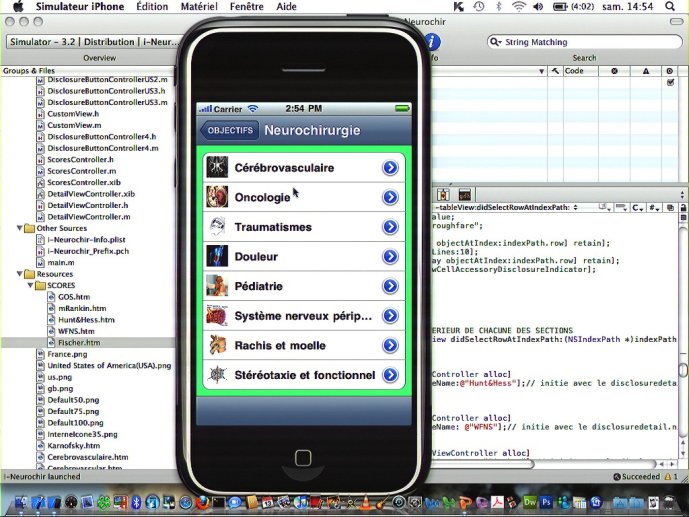Open Photoshop from the Dock

[546, 502]
